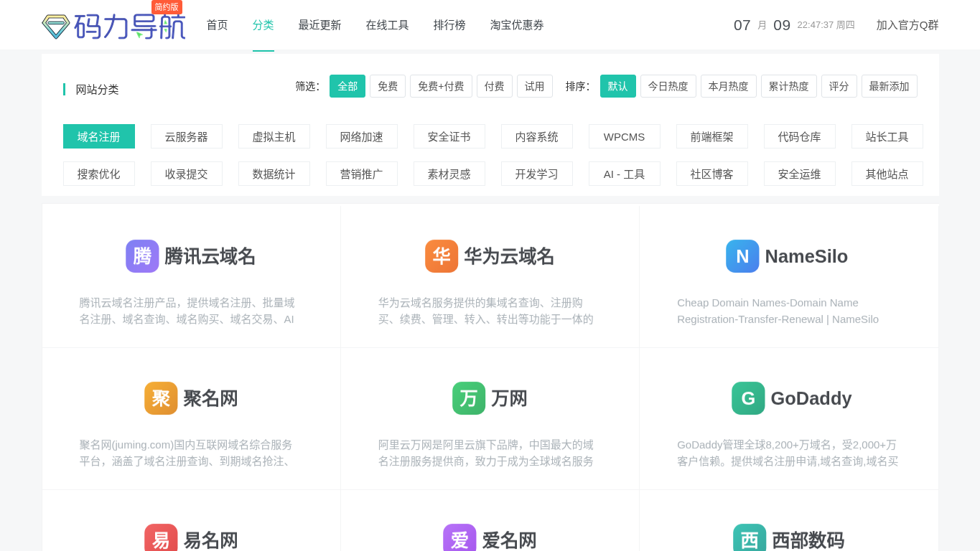Screen dimensions: 980x551
Task: Open the 万网 title link
Action: tap(509, 398)
